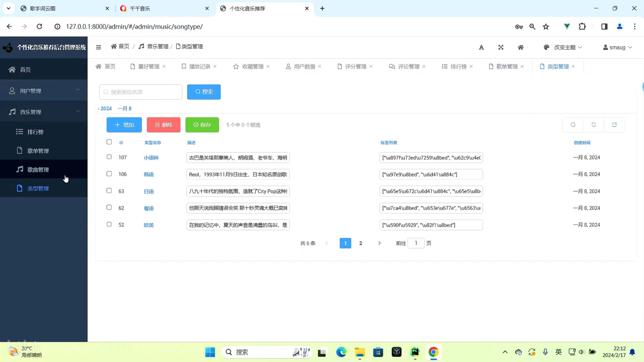Go to page 2 of the table
Screen dimensions: 644x362
[x=361, y=243]
